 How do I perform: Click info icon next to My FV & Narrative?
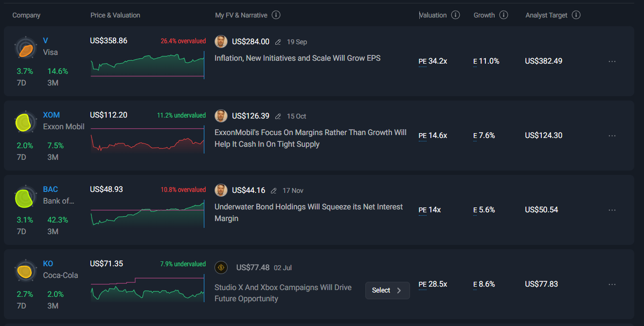pos(276,15)
